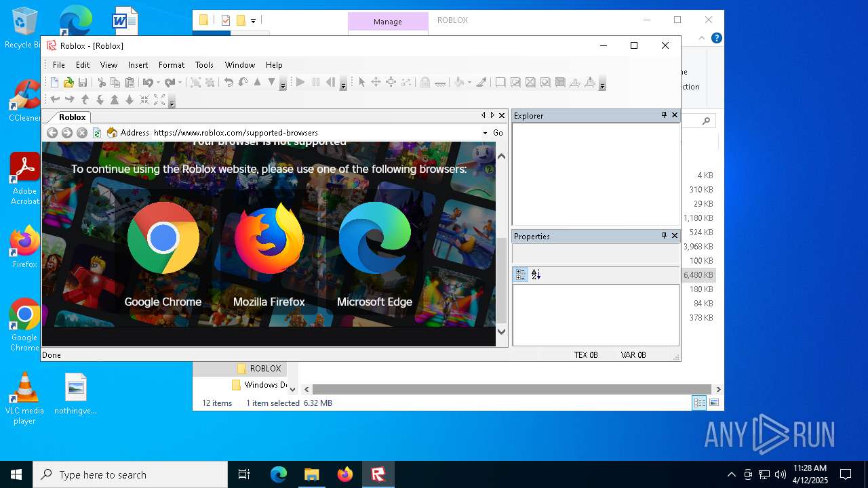The width and height of the screenshot is (868, 488).
Task: Open the Format menu
Action: pyautogui.click(x=172, y=65)
